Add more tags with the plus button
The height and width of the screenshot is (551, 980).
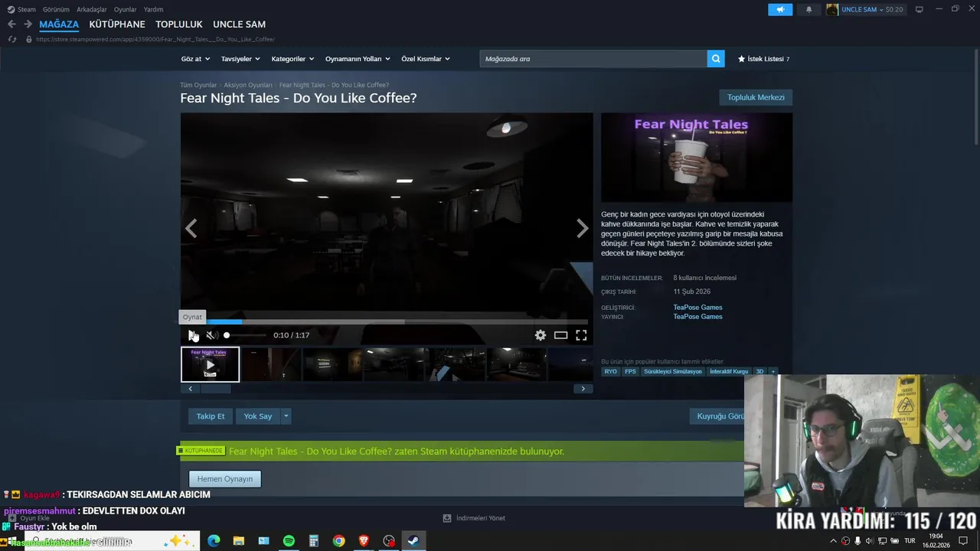(773, 371)
